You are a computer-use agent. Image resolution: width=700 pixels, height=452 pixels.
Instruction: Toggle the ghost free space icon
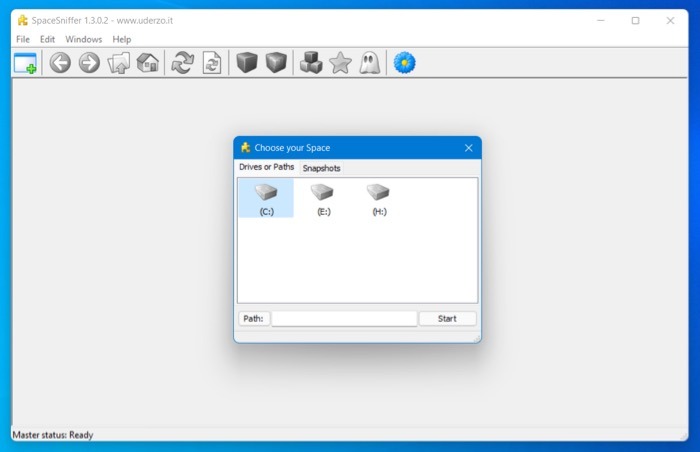(x=369, y=64)
